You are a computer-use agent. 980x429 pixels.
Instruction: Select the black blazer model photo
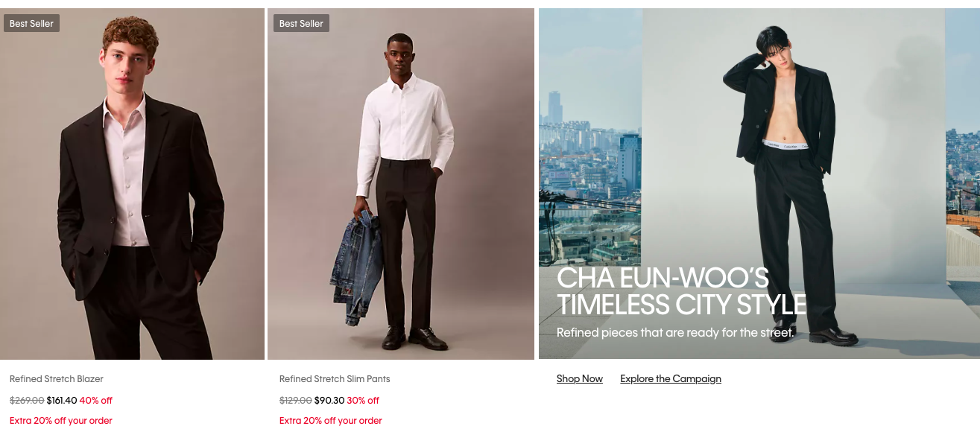132,184
